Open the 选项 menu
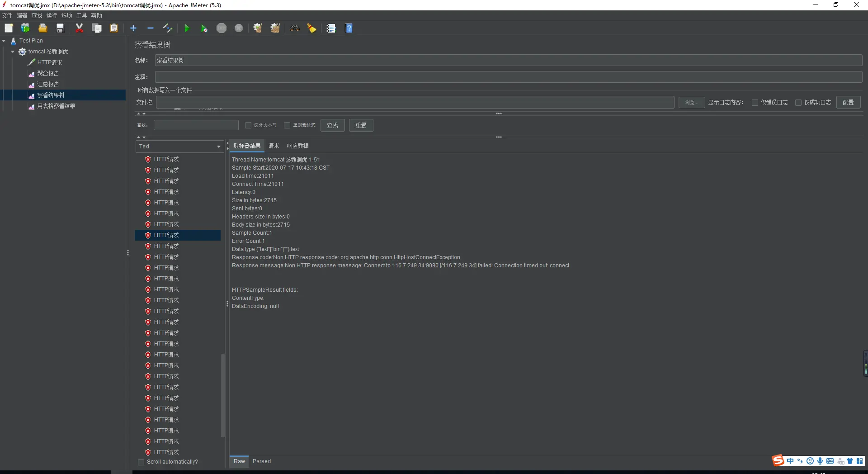Screen dimensions: 868x474 67,15
